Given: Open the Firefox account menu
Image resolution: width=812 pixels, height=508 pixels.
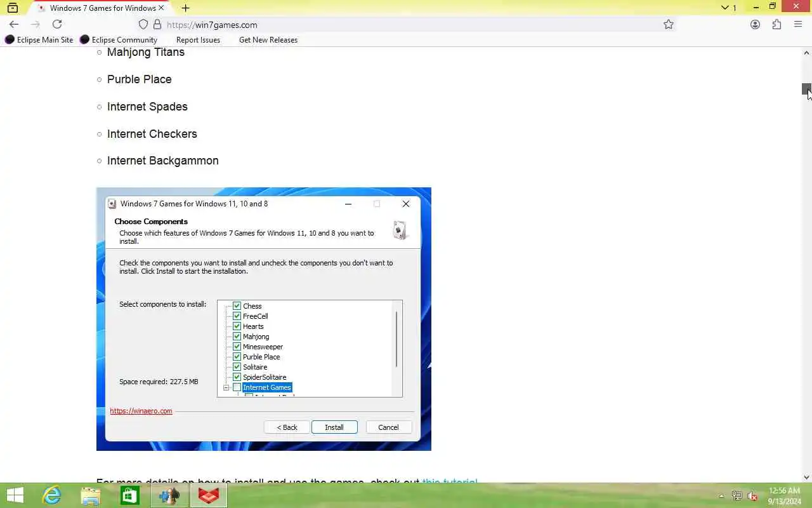Looking at the screenshot, I should (755, 24).
